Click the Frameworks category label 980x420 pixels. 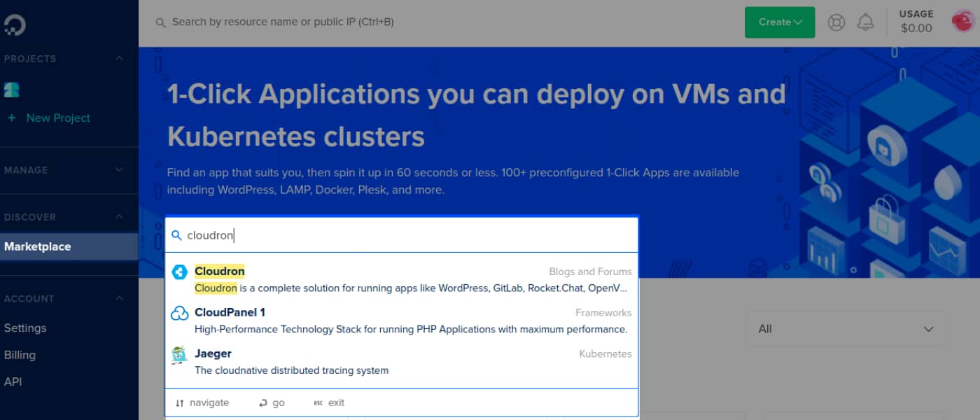(x=603, y=313)
